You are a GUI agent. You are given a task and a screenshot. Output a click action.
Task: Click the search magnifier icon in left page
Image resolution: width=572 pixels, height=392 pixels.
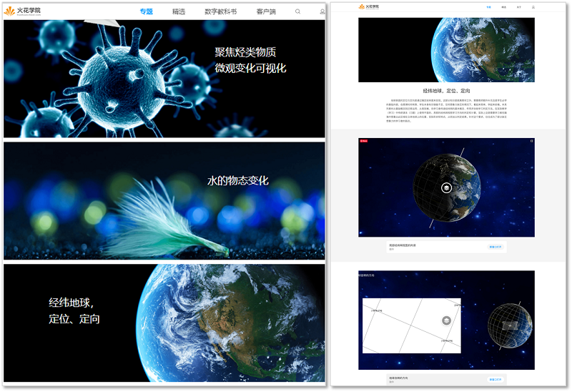coord(297,11)
